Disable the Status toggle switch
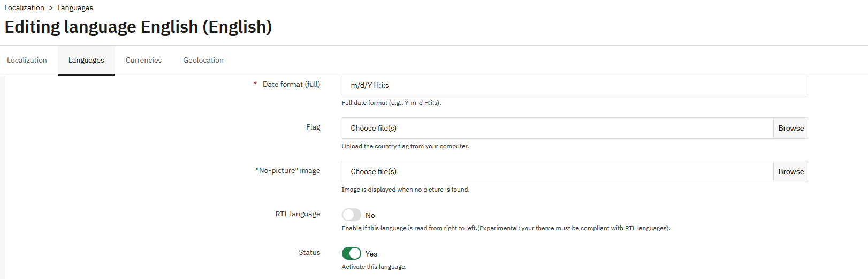Screen dimensions: 868x279 pos(352,253)
